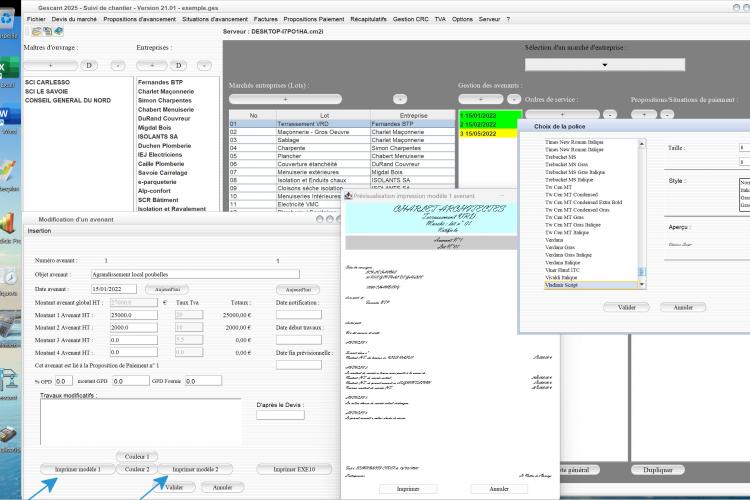This screenshot has width=750, height=500.
Task: Select SCI LE SAVOIE in Maîtres d'ouvrage
Action: [46, 91]
